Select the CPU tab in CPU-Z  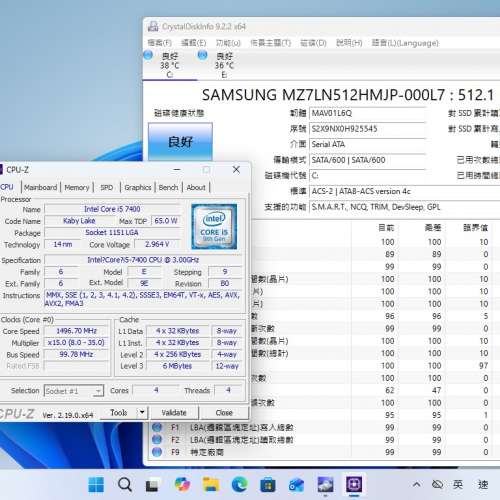pos(7,187)
